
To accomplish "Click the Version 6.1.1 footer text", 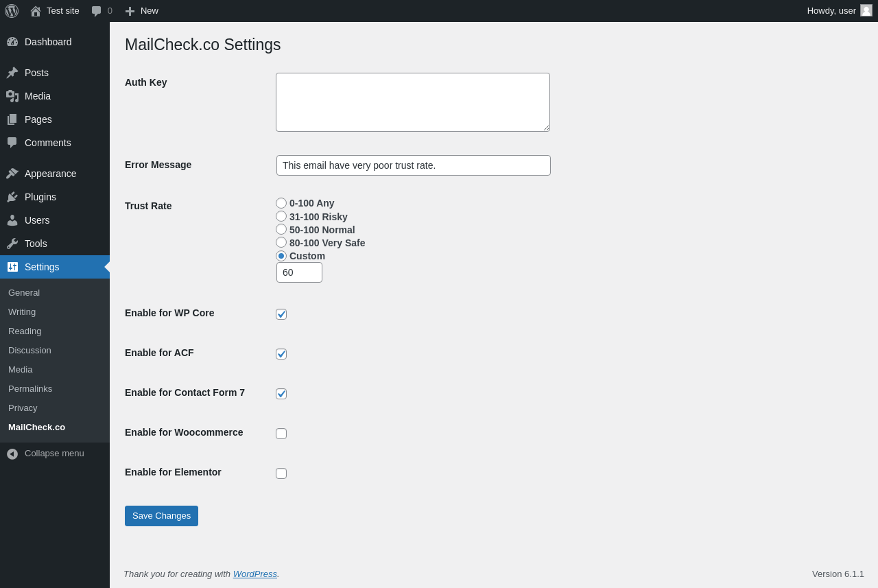I will (x=838, y=574).
